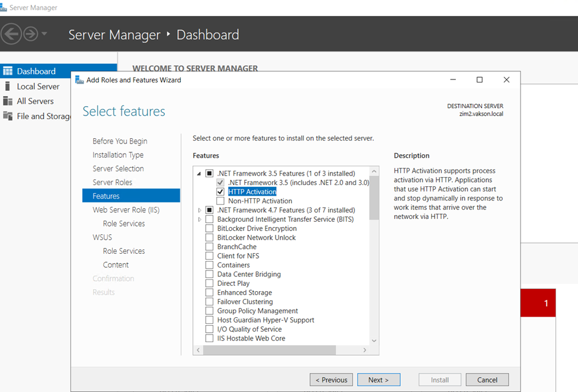The image size is (578, 392).
Task: Click the Previous button
Action: click(x=331, y=380)
